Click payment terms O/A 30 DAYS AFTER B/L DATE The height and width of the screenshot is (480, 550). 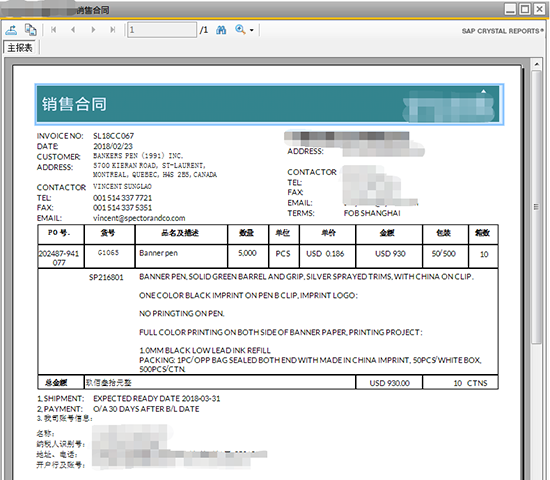[x=146, y=409]
